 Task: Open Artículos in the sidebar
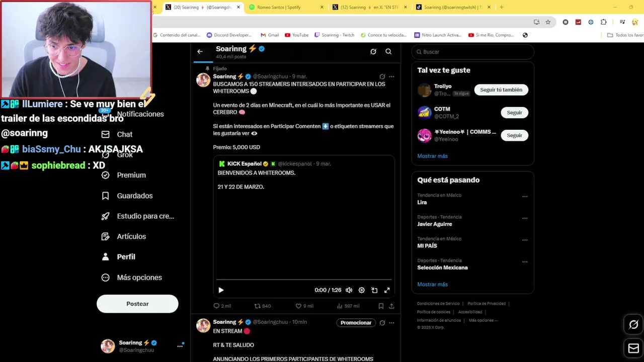pyautogui.click(x=123, y=236)
